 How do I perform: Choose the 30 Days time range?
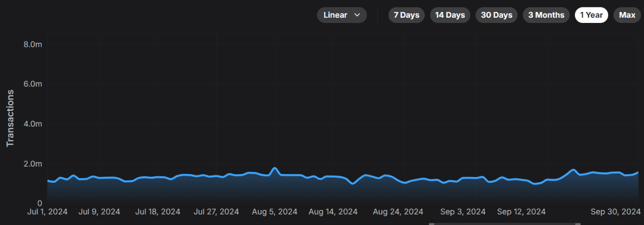[496, 15]
